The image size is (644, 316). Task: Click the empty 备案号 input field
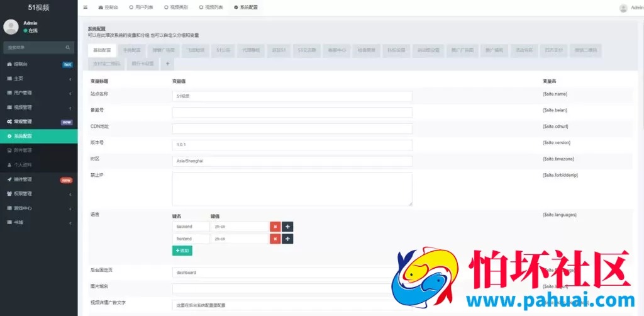(x=292, y=113)
